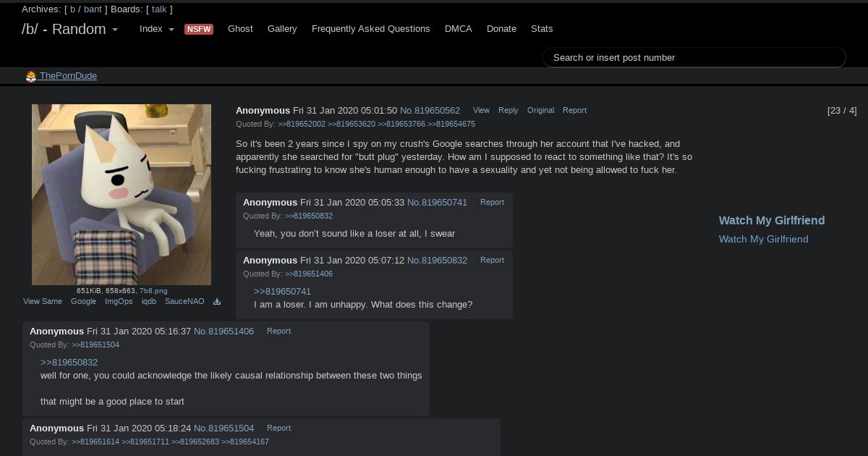This screenshot has height=456, width=868.
Task: Open the /b/ - Random board dropdown
Action: coord(69,29)
